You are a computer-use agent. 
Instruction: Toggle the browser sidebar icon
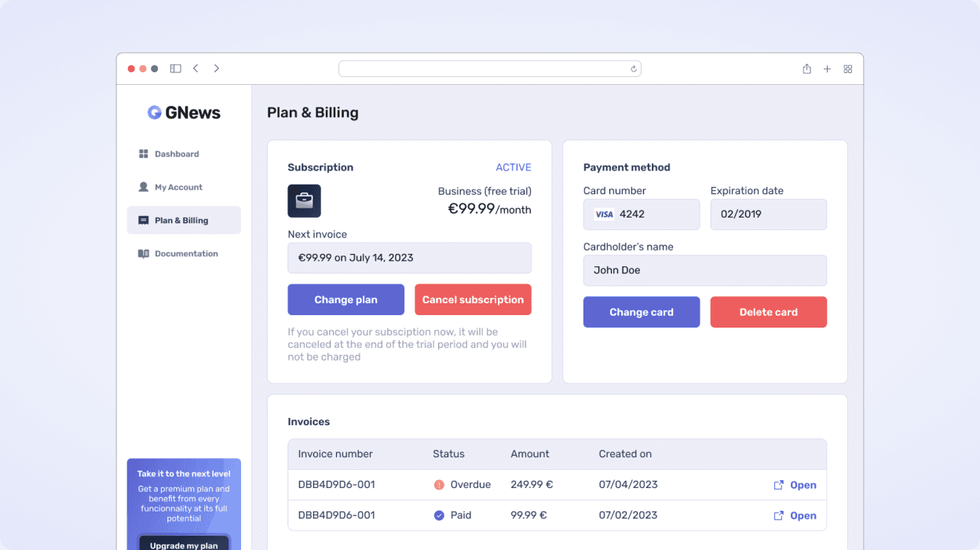click(175, 68)
